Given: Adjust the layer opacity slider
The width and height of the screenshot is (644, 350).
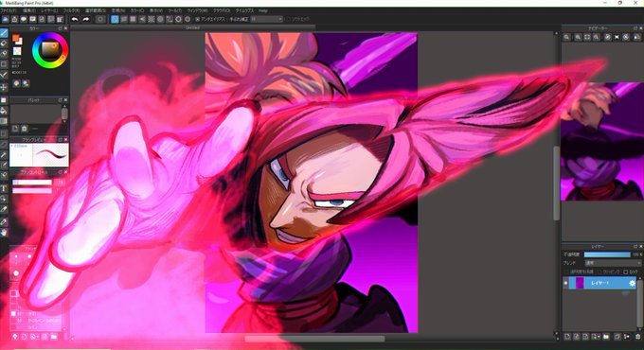Looking at the screenshot, I should [607, 254].
